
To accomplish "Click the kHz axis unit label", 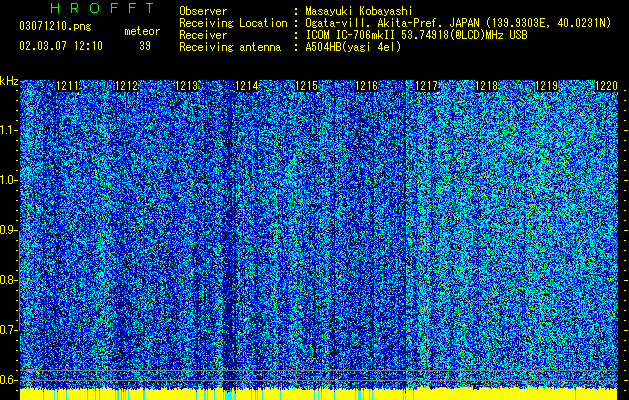I will click(x=9, y=81).
